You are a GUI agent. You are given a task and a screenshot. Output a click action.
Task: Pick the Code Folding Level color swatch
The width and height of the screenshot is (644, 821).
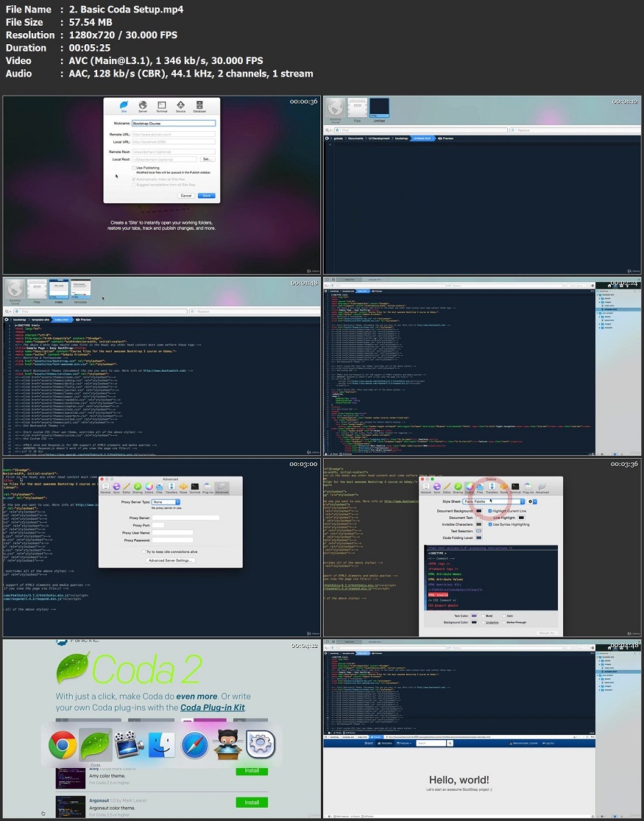478,538
